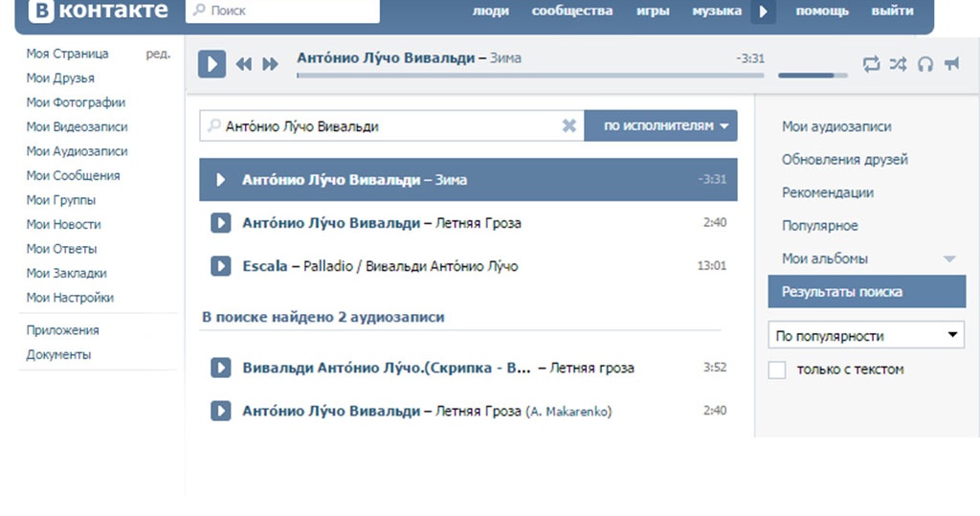Open 'Мои Сообщения'
The image size is (980, 516).
[x=73, y=176]
